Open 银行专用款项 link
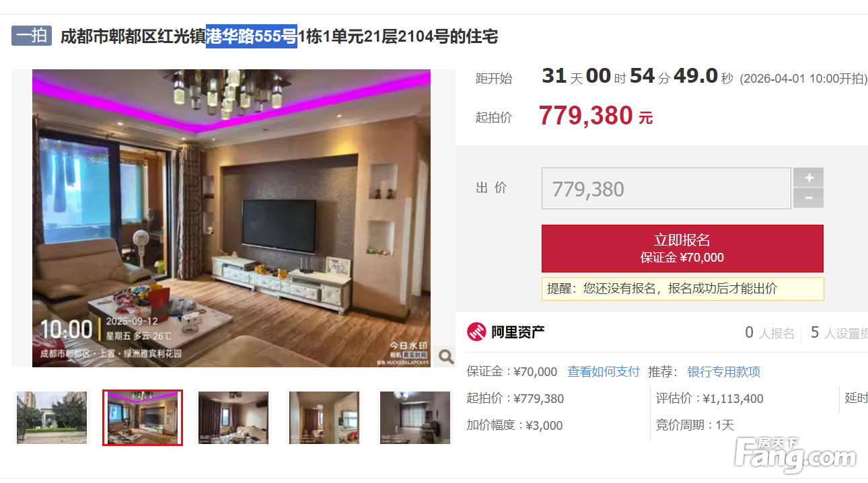This screenshot has height=483, width=868. click(x=723, y=371)
